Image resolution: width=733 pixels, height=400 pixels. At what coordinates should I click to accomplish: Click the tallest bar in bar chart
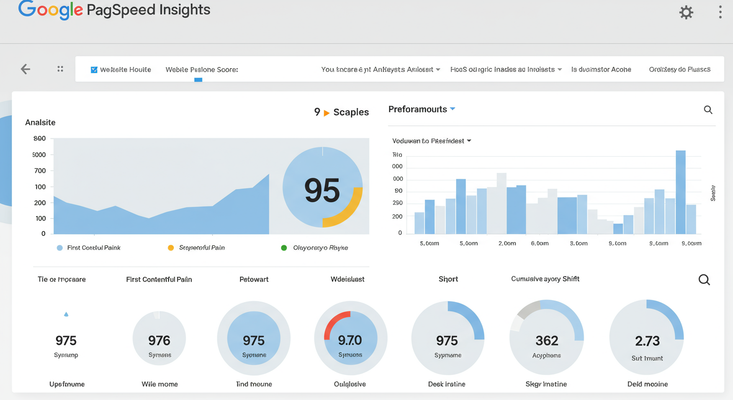click(x=681, y=192)
